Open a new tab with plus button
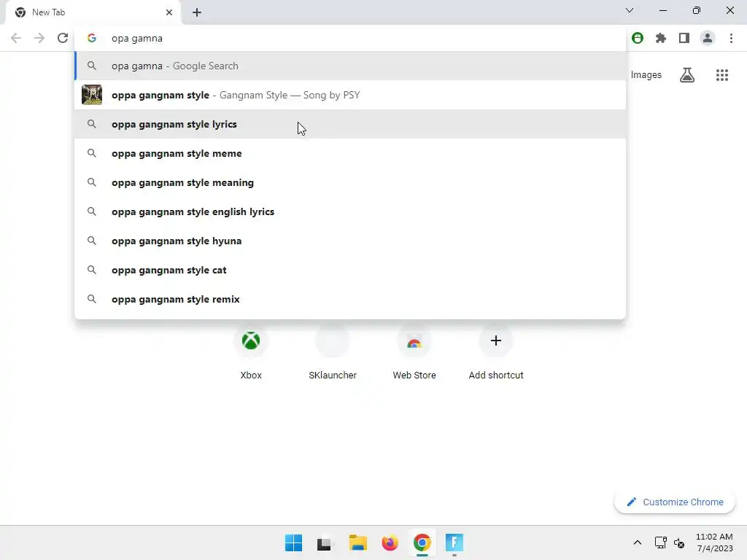Image resolution: width=747 pixels, height=560 pixels. (x=197, y=12)
